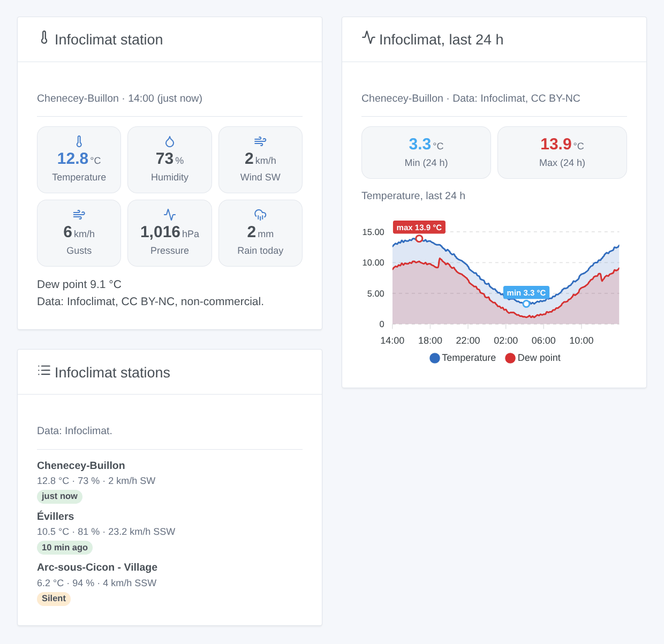Click the 13.9 °C Max (24 h) tile
Viewport: 664px width, 644px height.
pos(562,153)
